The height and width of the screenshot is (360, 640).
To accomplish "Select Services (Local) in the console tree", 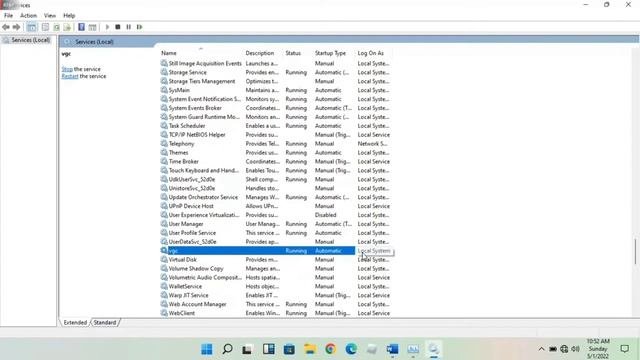I will (31, 40).
